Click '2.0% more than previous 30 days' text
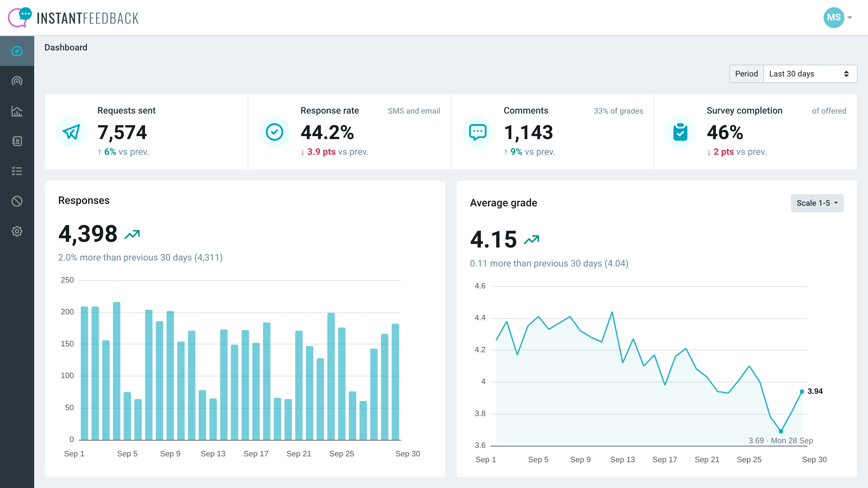This screenshot has width=868, height=488. (x=141, y=257)
